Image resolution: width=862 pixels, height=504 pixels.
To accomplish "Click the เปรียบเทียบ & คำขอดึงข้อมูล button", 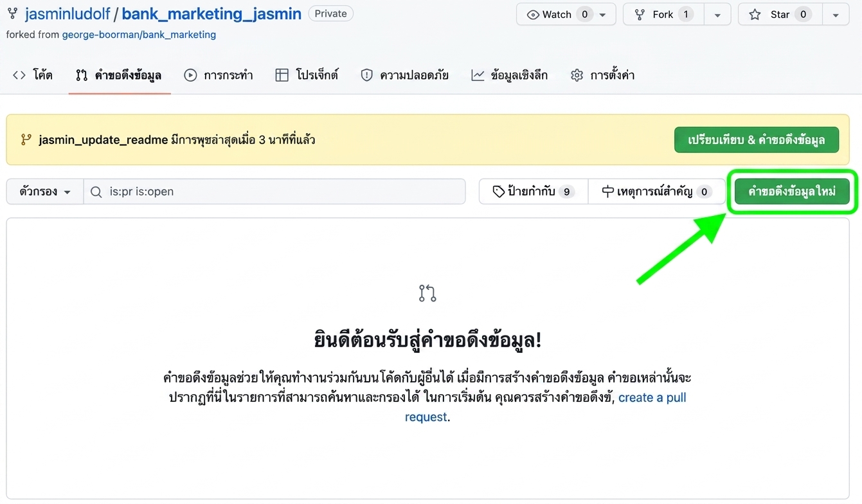I will pyautogui.click(x=757, y=139).
